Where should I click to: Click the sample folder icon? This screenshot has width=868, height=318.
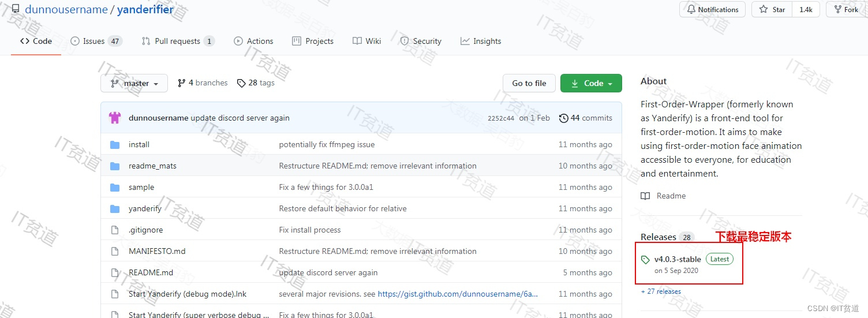(x=115, y=187)
